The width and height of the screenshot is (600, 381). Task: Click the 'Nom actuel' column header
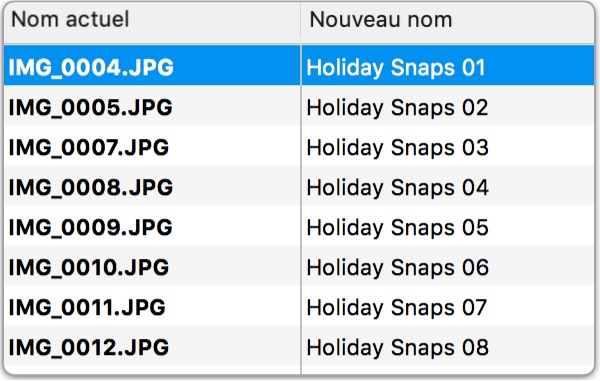point(152,20)
